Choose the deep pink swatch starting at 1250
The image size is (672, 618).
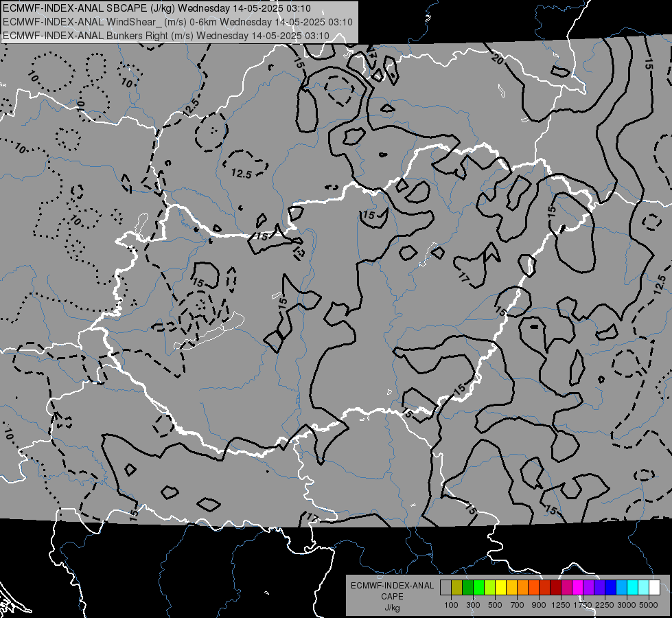tap(566, 588)
